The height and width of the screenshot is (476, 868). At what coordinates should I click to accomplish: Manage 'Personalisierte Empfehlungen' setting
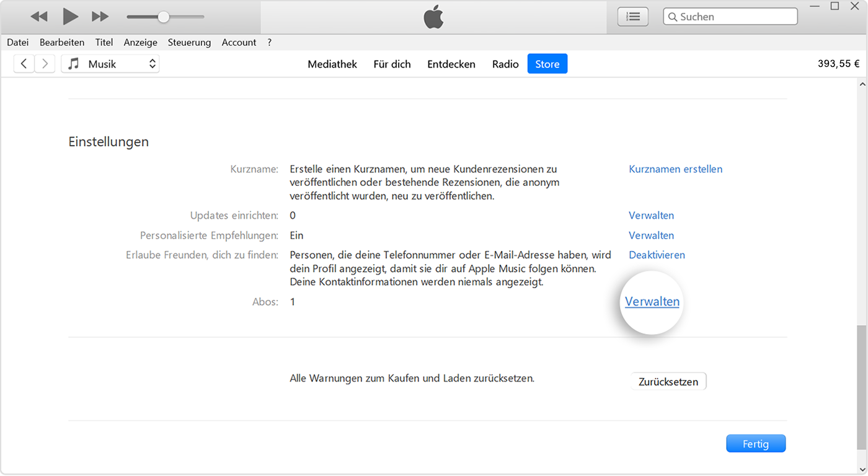coord(651,235)
